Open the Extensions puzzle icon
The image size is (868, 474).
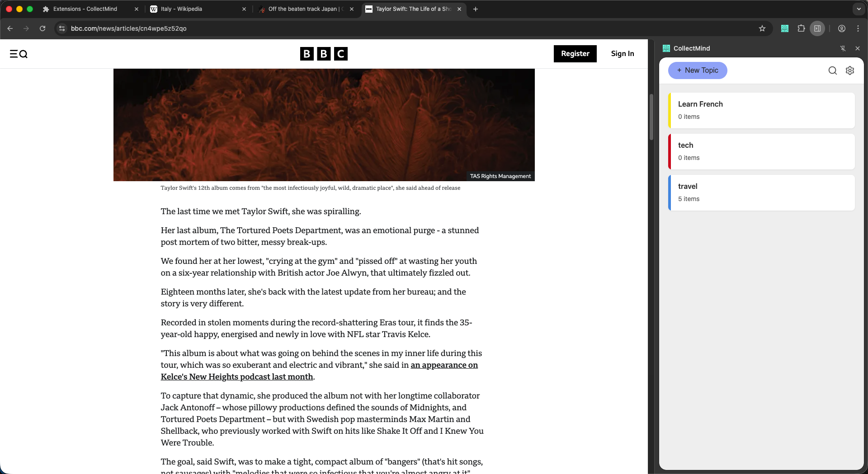801,28
